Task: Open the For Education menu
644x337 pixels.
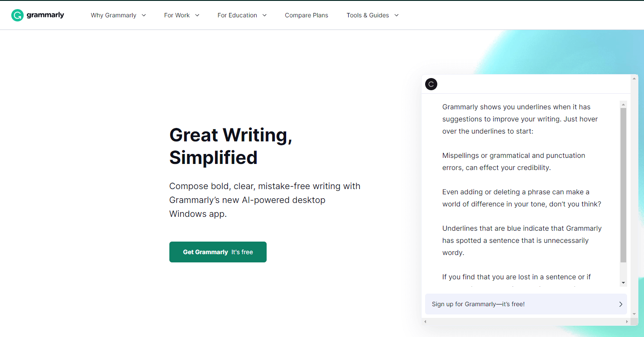Action: 237,15
